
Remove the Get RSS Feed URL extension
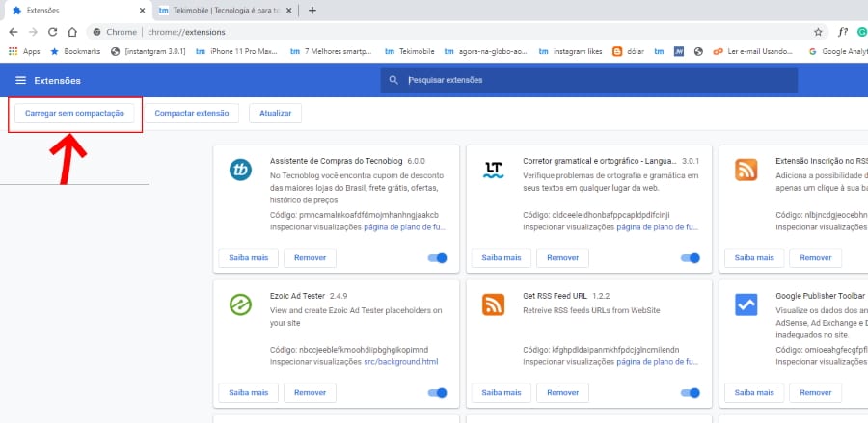[563, 392]
